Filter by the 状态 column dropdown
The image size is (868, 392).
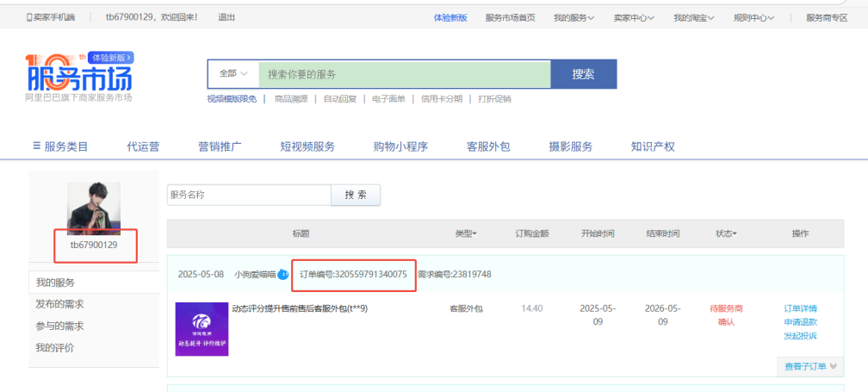pos(726,233)
